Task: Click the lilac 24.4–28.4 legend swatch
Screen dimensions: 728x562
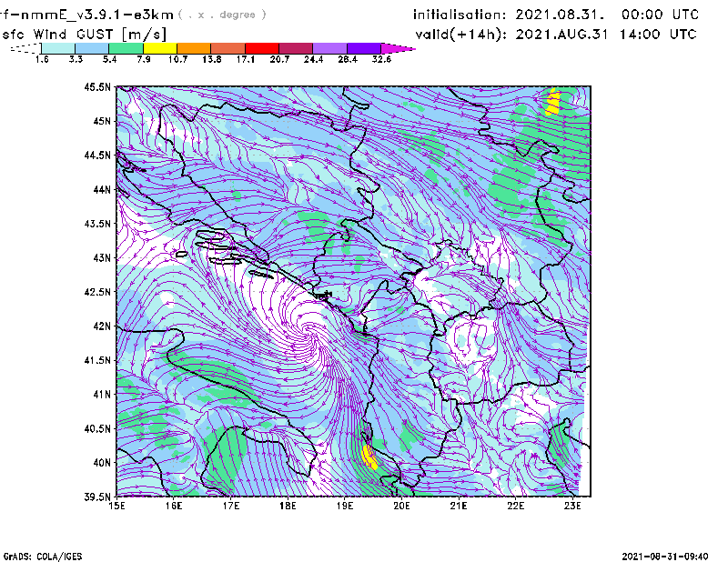Action: [x=330, y=48]
